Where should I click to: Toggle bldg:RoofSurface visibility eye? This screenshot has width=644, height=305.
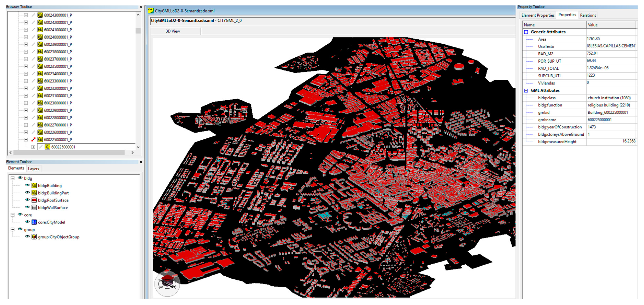[x=27, y=200]
